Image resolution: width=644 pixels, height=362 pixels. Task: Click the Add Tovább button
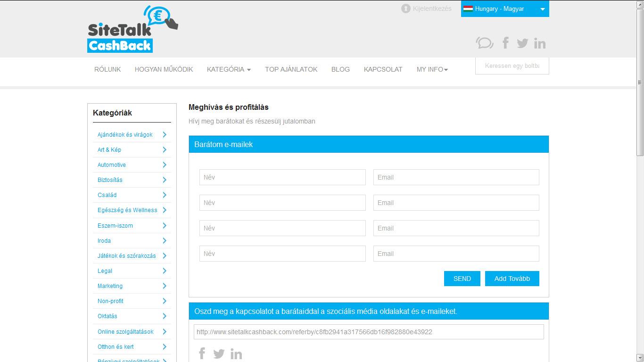point(512,279)
